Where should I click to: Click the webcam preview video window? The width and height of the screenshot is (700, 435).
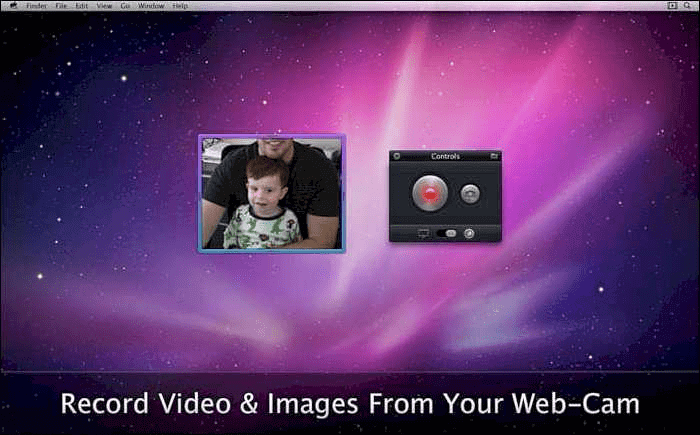(x=271, y=194)
